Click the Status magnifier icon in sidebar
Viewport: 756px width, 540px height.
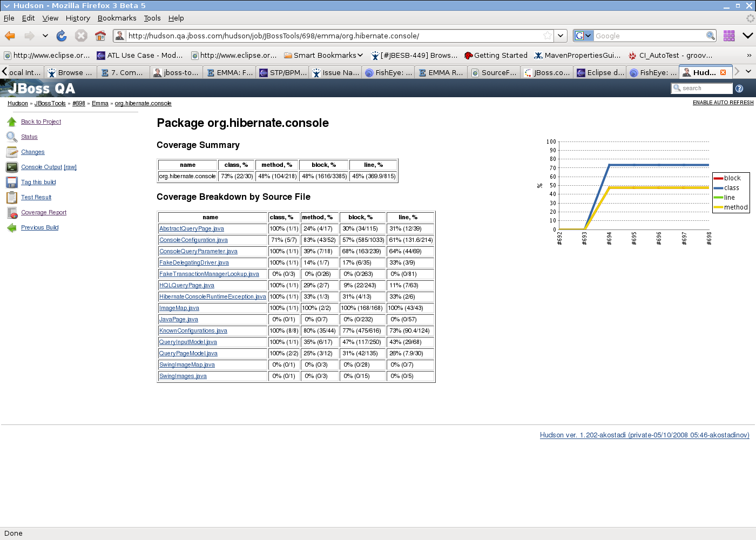pyautogui.click(x=12, y=137)
